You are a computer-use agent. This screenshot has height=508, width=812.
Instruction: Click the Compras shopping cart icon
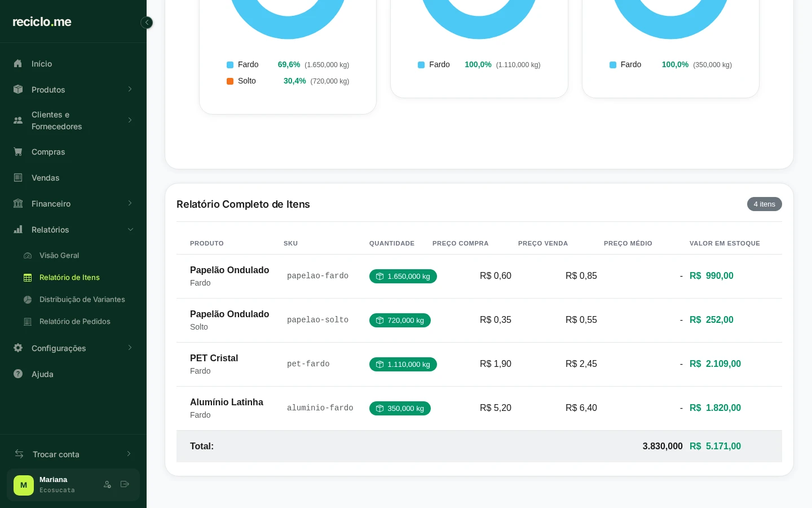[x=18, y=152]
